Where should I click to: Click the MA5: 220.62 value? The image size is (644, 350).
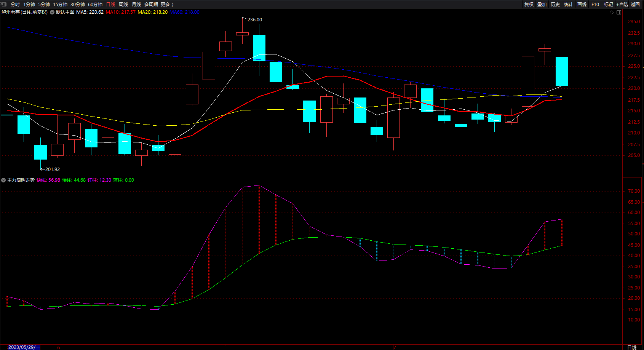pos(90,12)
